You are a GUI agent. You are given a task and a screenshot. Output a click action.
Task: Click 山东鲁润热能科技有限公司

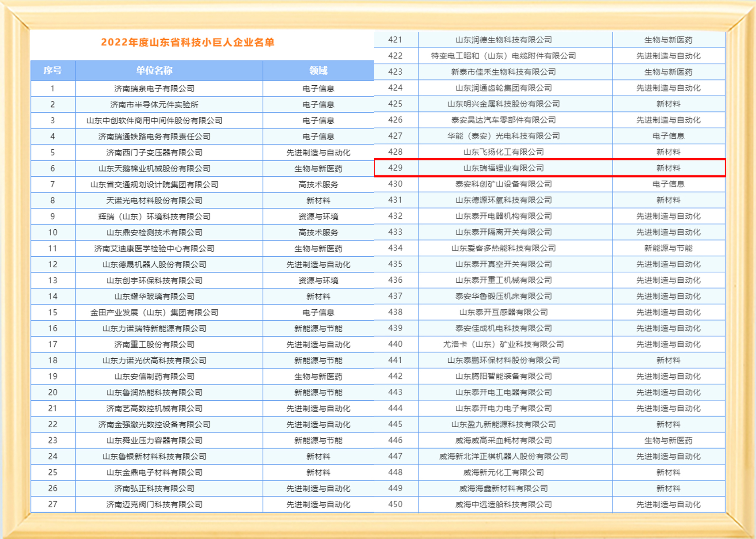click(x=154, y=392)
